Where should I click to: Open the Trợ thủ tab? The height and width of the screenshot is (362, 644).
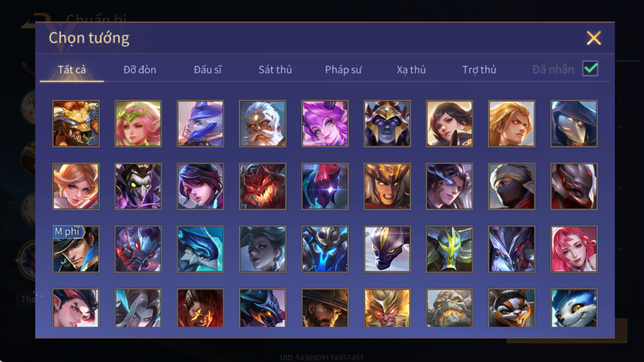click(x=479, y=70)
